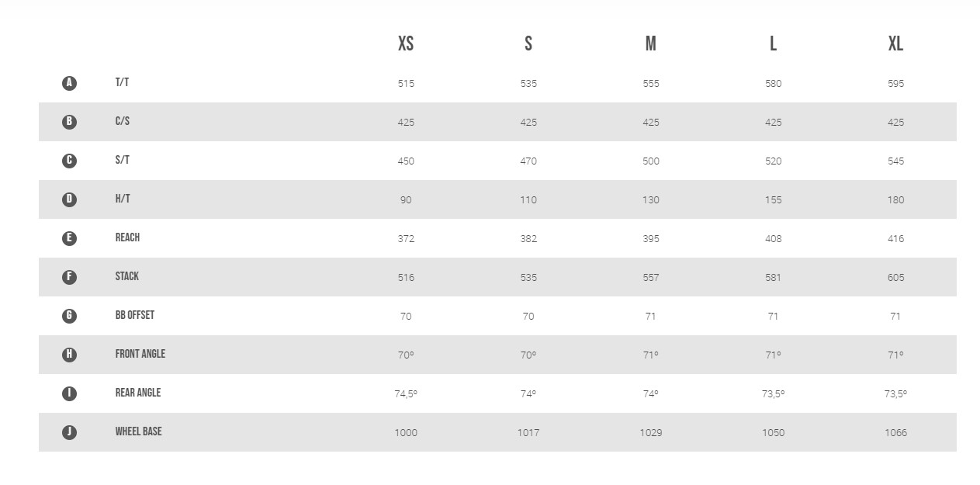Viewport: 980px width, 485px height.
Task: Click the L size column header
Action: coord(773,43)
